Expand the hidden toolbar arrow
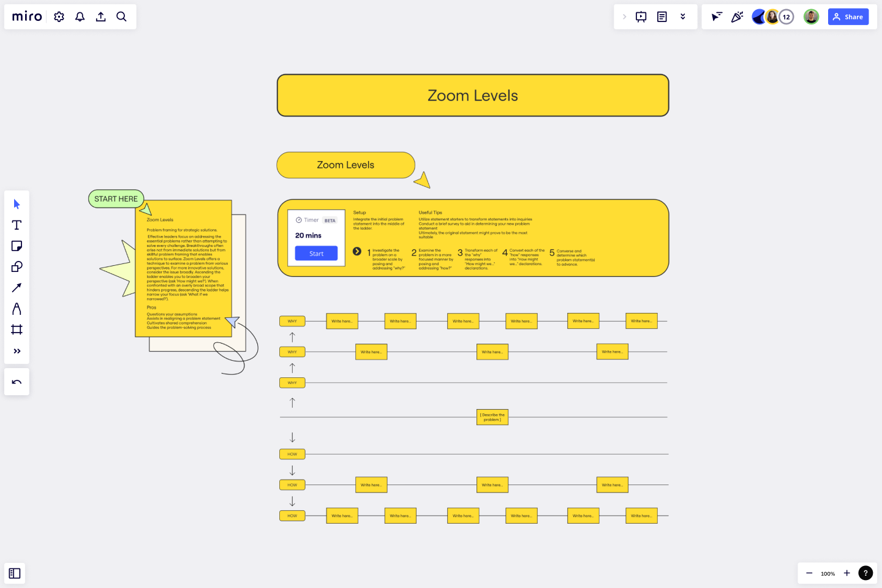This screenshot has width=882, height=588. (x=624, y=17)
